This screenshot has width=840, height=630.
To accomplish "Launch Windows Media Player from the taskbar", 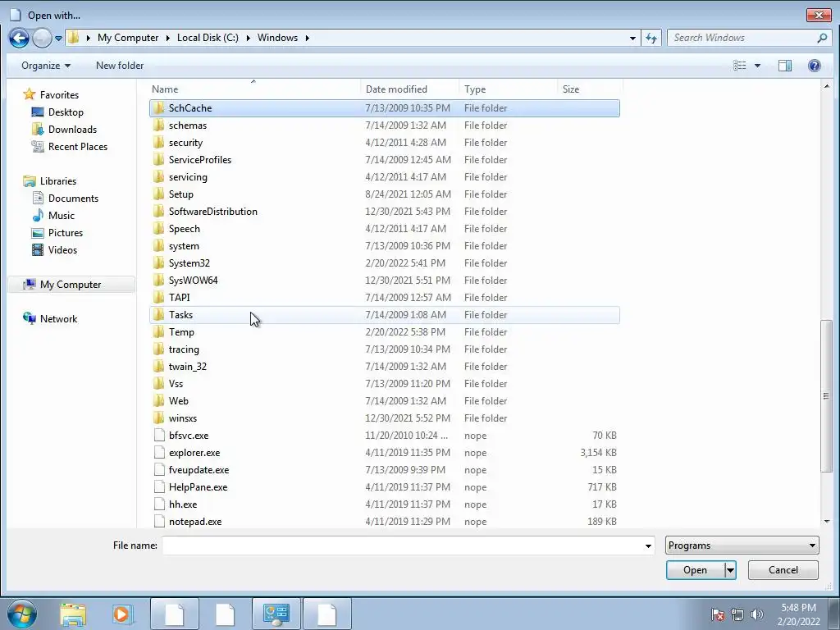I will [x=121, y=614].
